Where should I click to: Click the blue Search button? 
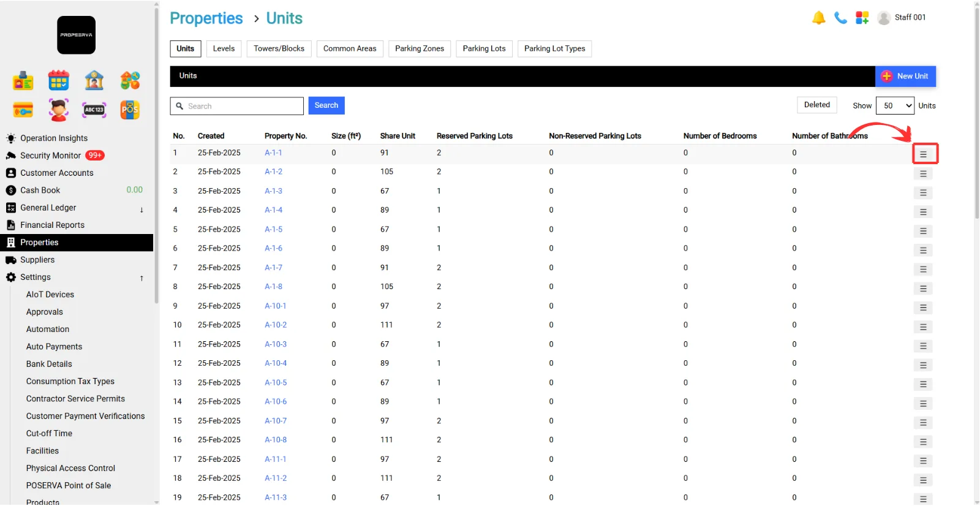coord(326,105)
